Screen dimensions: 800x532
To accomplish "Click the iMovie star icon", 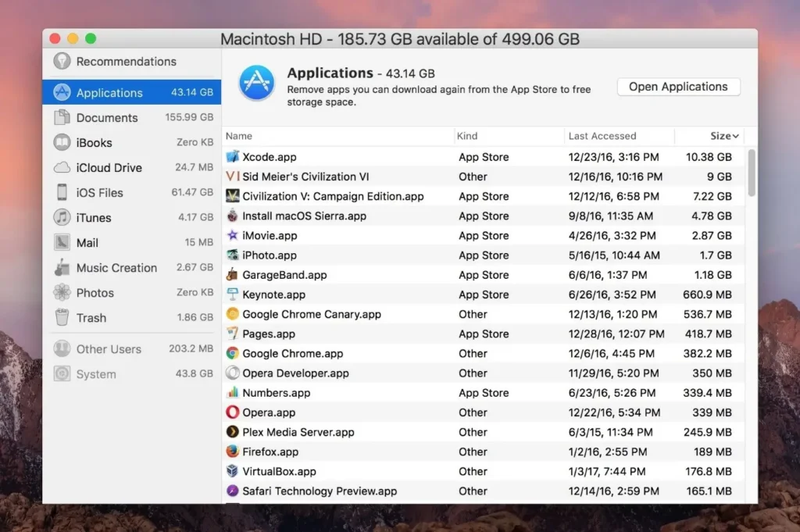I will click(x=232, y=235).
